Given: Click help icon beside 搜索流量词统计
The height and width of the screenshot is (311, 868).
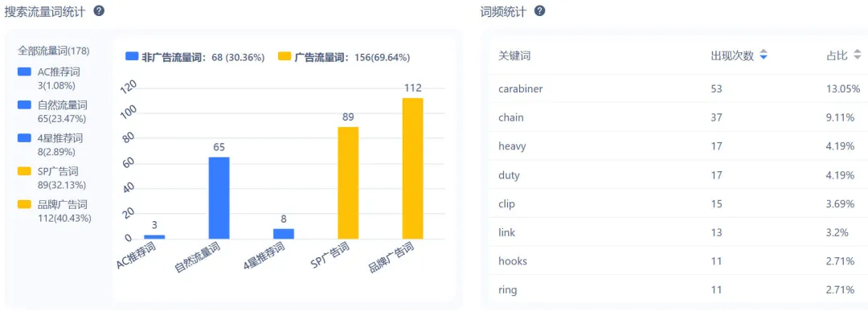Looking at the screenshot, I should pos(99,10).
